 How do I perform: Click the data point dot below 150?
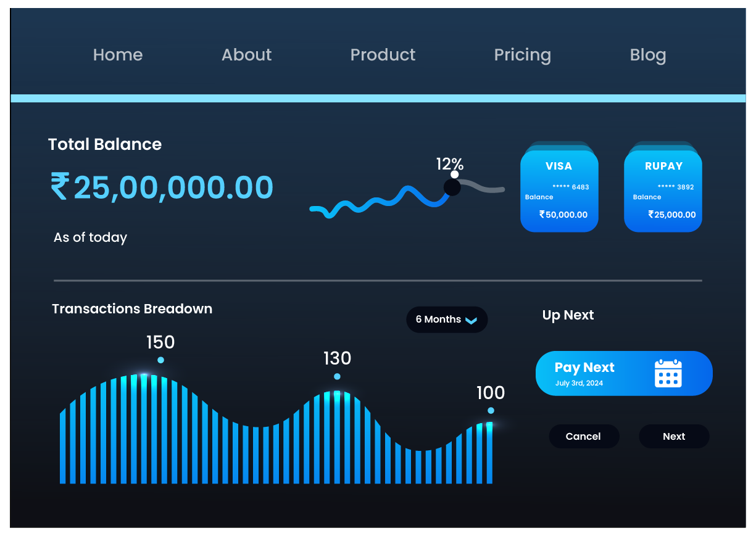160,360
